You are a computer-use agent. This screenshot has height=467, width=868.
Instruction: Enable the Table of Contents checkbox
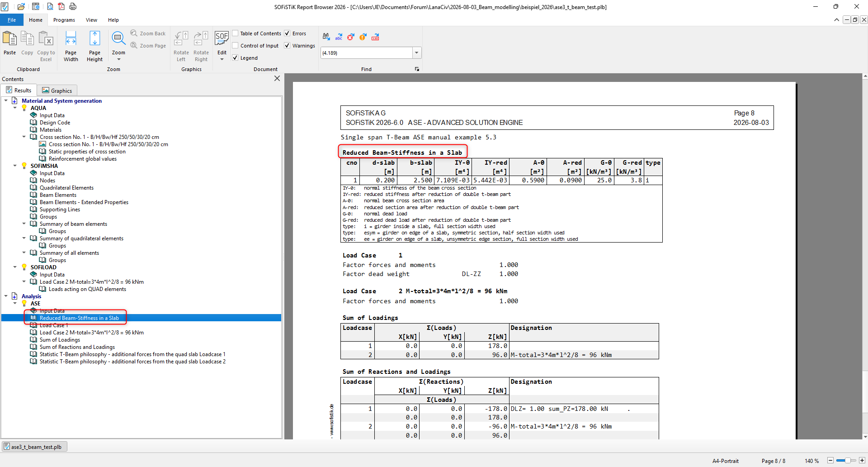tap(235, 33)
